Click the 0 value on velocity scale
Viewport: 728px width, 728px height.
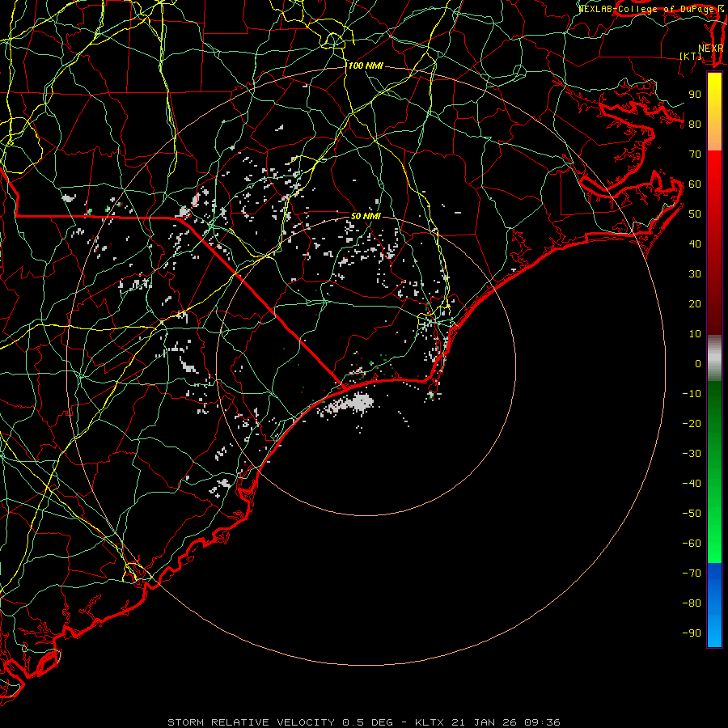(698, 364)
